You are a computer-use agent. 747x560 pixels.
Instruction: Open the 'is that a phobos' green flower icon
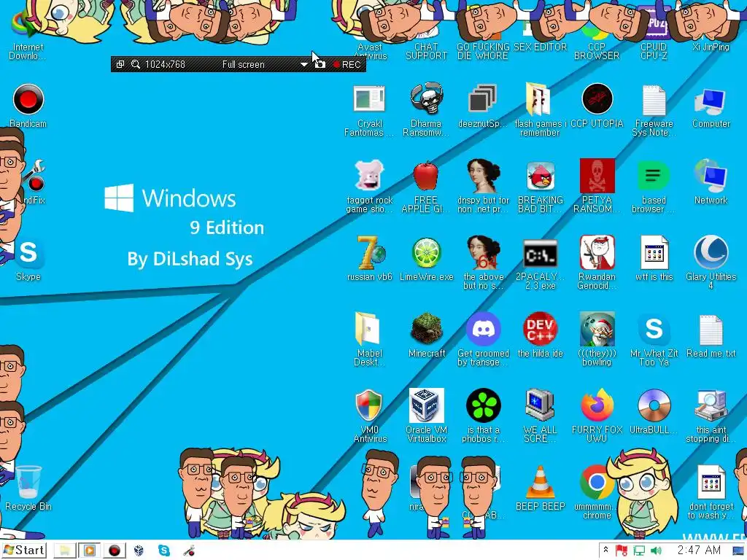coord(483,405)
